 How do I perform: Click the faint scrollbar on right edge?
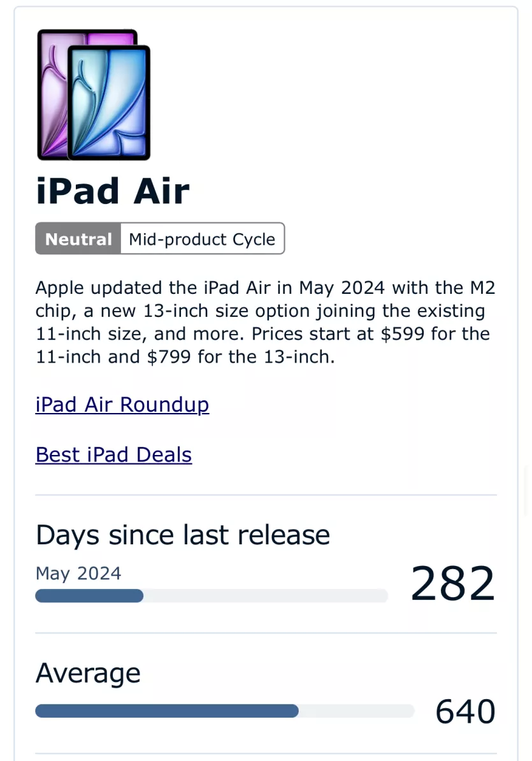coord(526,490)
